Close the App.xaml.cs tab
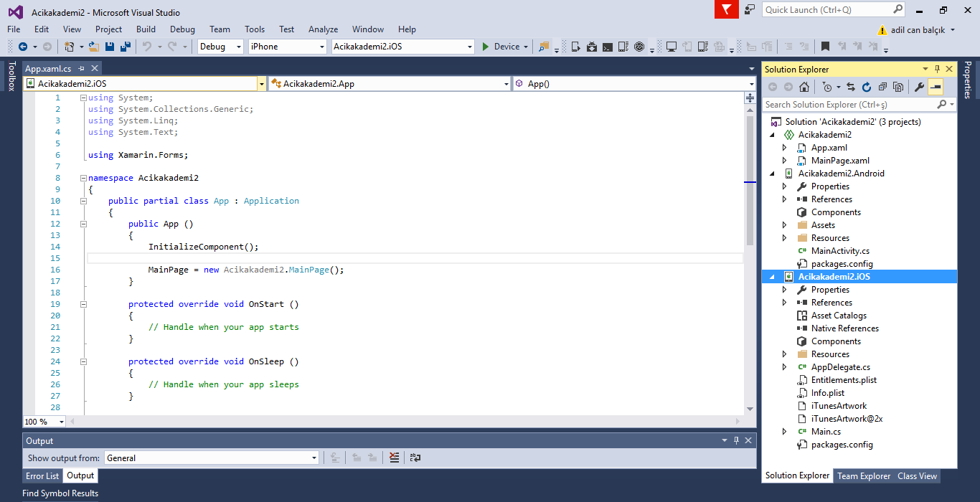Image resolution: width=980 pixels, height=502 pixels. click(94, 69)
